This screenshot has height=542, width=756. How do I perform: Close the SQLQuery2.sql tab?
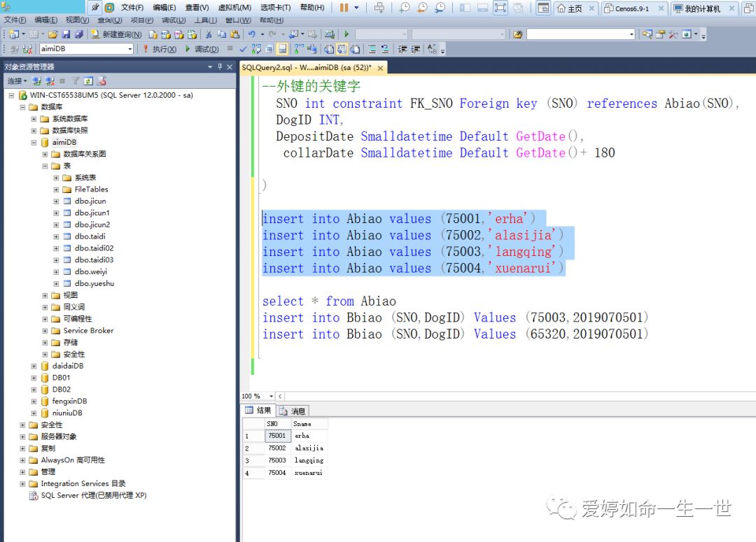pyautogui.click(x=380, y=69)
